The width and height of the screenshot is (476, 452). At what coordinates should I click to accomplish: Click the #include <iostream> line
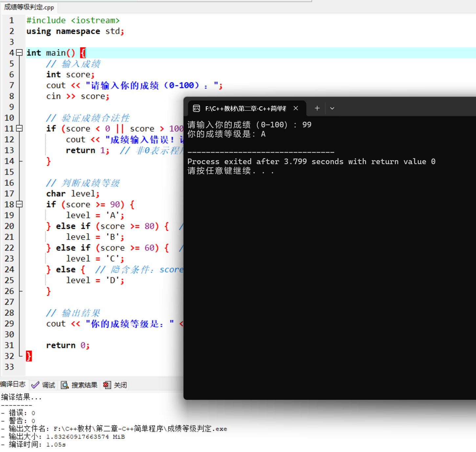pyautogui.click(x=73, y=20)
